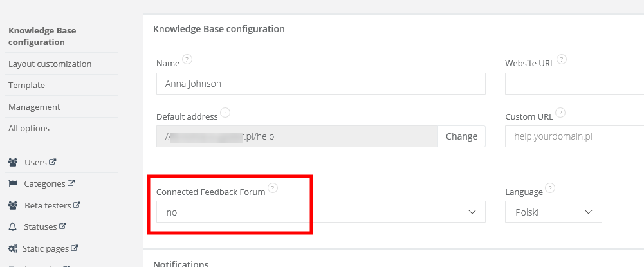Open the Connected Feedback Forum dropdown

pos(320,212)
